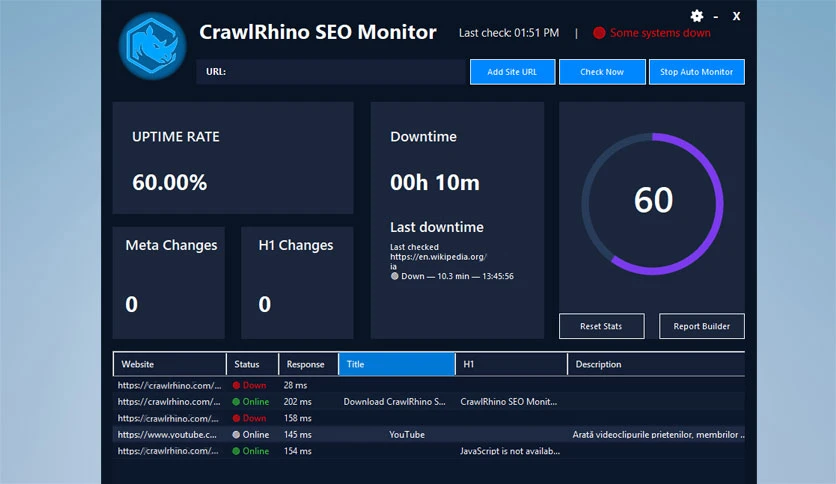The width and height of the screenshot is (836, 484).
Task: Click 'CrawlRhino SEO Monit...' H1 cell
Action: pyautogui.click(x=509, y=401)
